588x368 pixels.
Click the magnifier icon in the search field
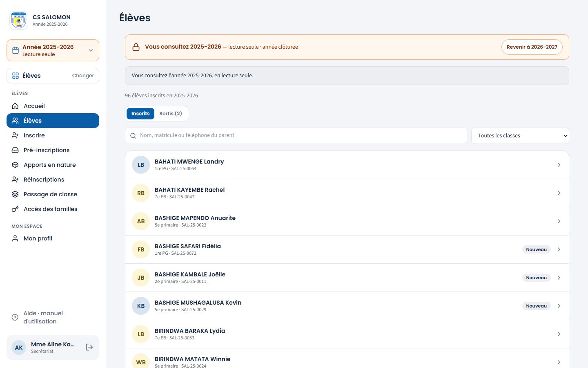[133, 136]
